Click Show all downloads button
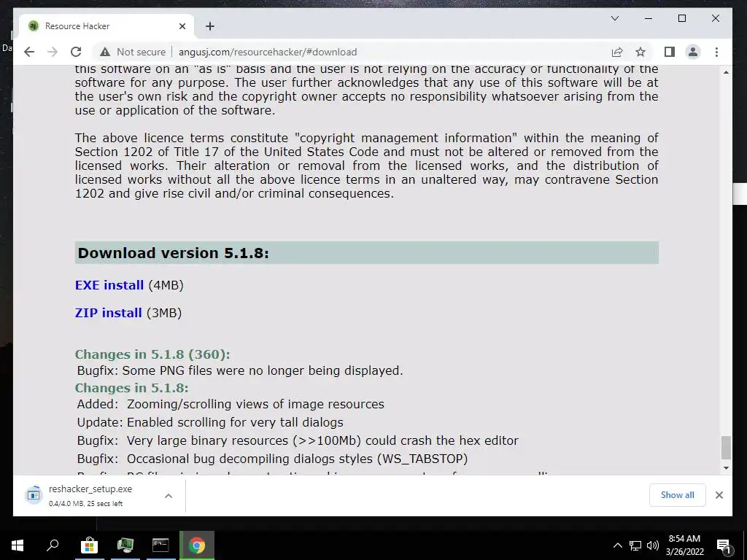 [x=677, y=495]
